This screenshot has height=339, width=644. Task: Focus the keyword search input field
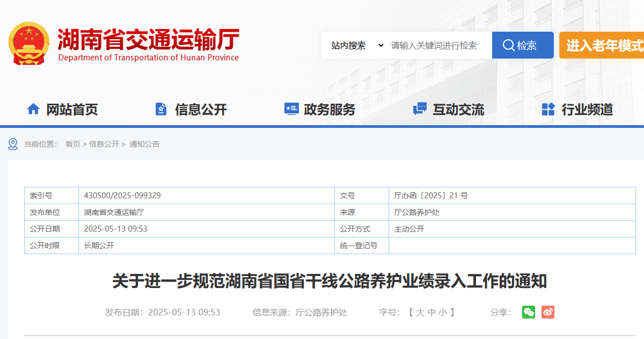(x=437, y=46)
